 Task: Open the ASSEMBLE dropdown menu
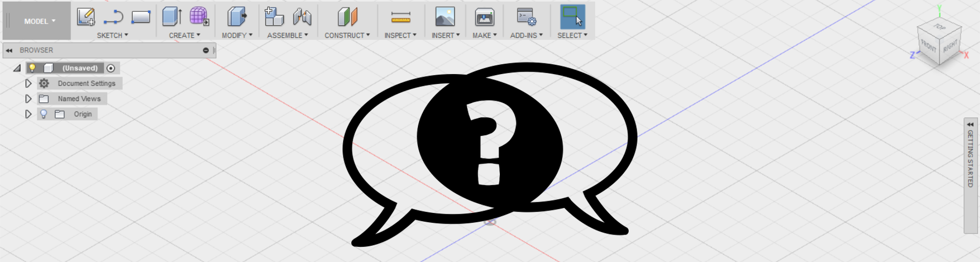288,35
